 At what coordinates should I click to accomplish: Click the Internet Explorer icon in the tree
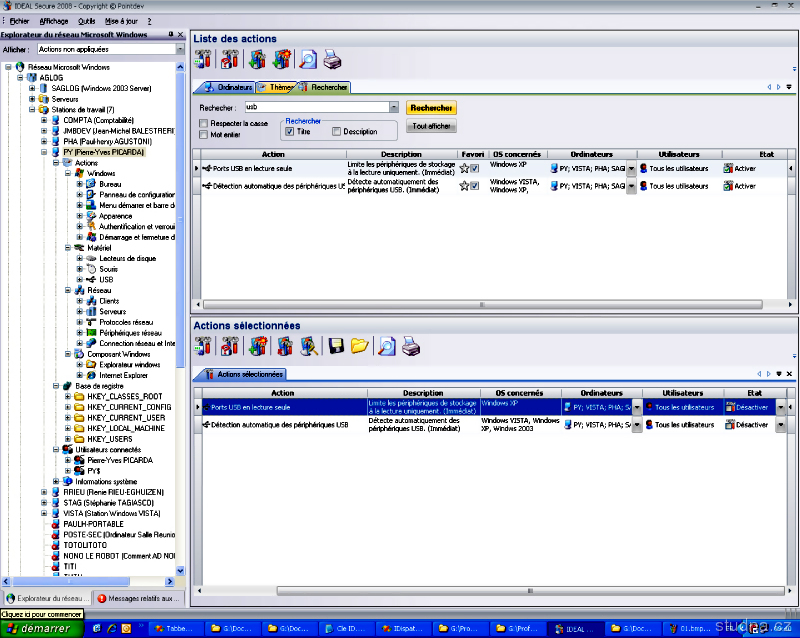(x=91, y=375)
